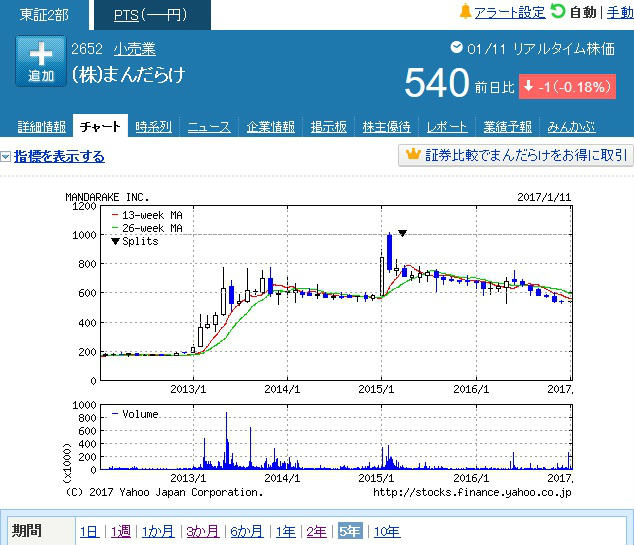Open the 掲示板 tab
634x545 pixels.
click(x=328, y=127)
